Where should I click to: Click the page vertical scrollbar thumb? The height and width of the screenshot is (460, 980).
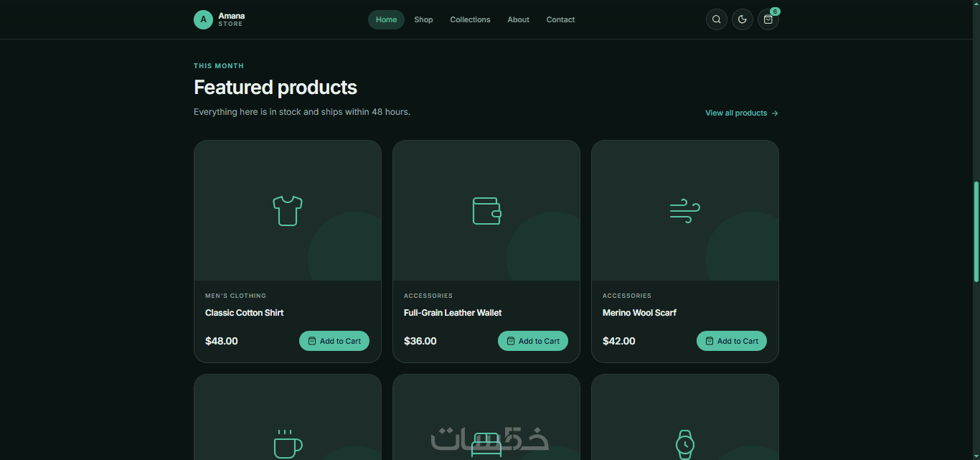pyautogui.click(x=976, y=231)
